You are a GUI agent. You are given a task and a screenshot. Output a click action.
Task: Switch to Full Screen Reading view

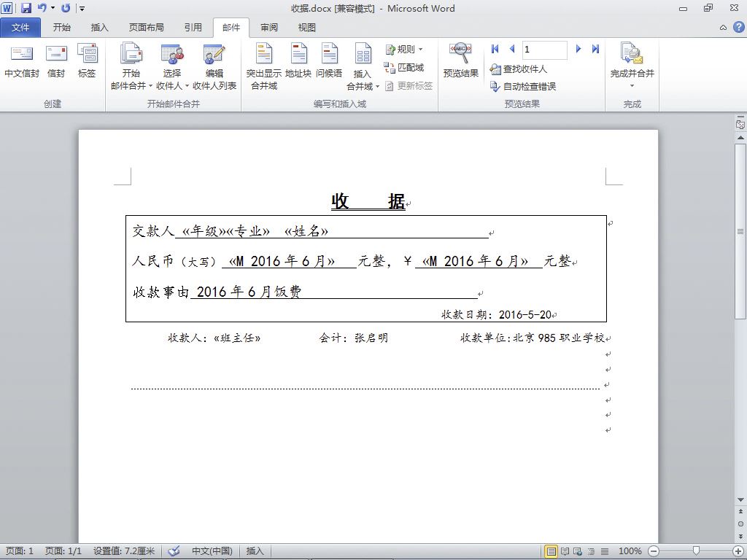[565, 551]
